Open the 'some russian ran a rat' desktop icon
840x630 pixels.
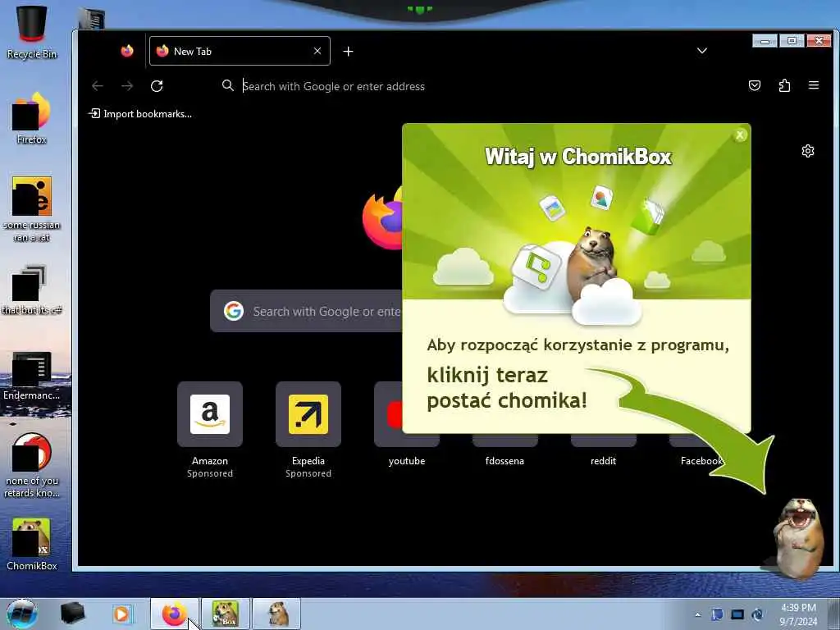pyautogui.click(x=32, y=208)
